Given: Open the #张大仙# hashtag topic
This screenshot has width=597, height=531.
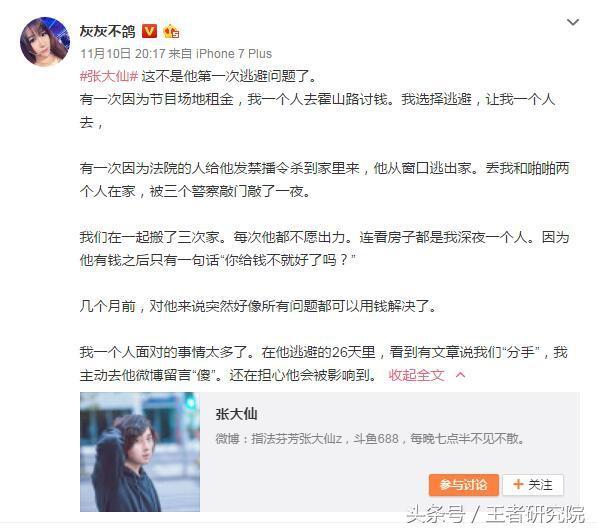Looking at the screenshot, I should point(109,77).
